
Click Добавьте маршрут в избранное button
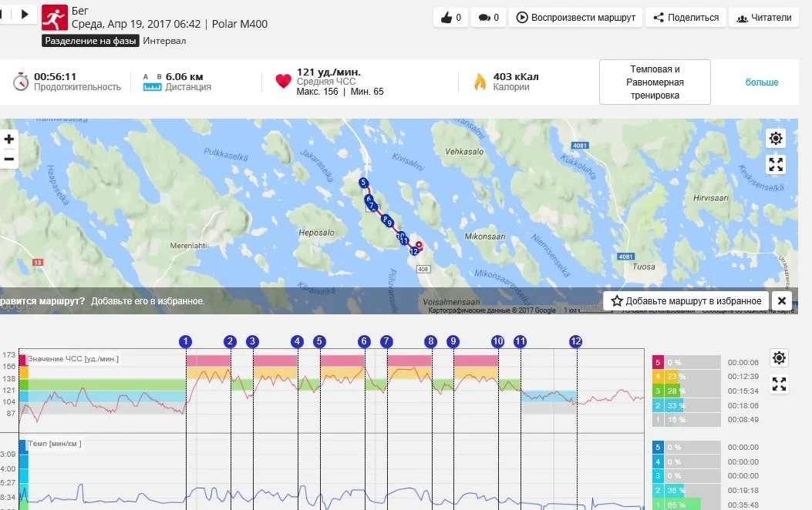pyautogui.click(x=686, y=300)
